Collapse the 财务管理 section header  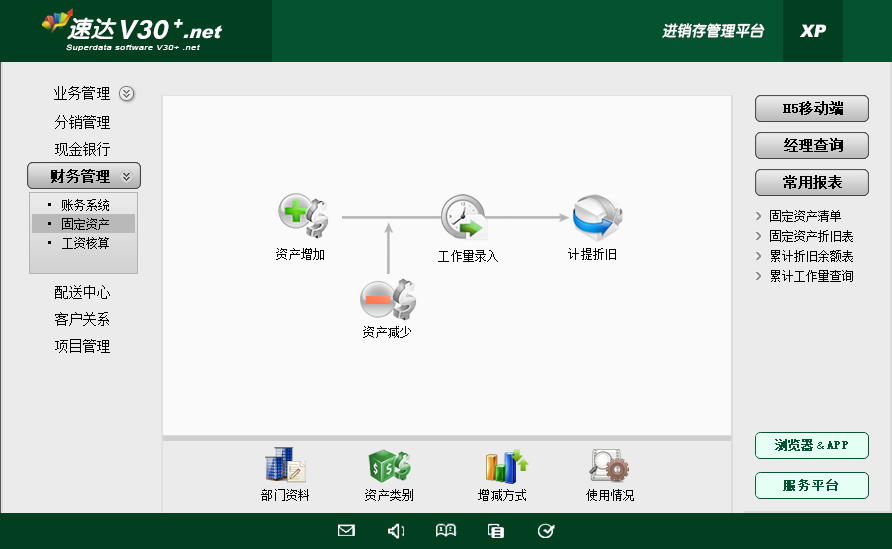(x=84, y=176)
